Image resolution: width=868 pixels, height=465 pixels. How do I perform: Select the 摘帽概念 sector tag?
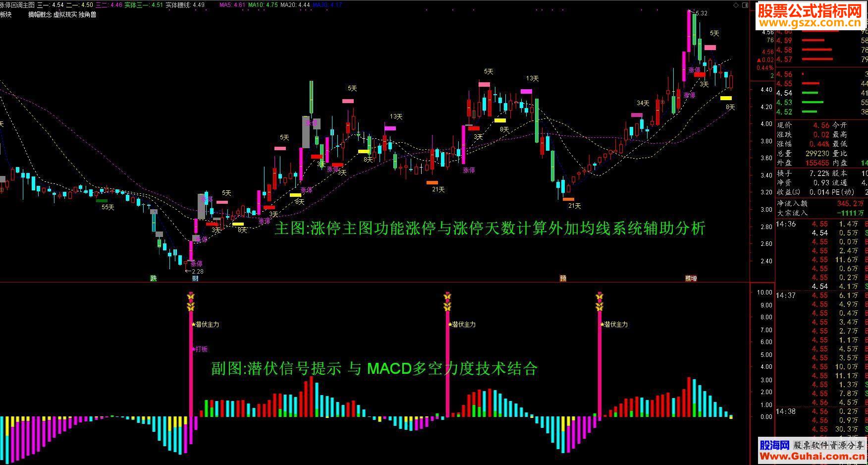(40, 15)
